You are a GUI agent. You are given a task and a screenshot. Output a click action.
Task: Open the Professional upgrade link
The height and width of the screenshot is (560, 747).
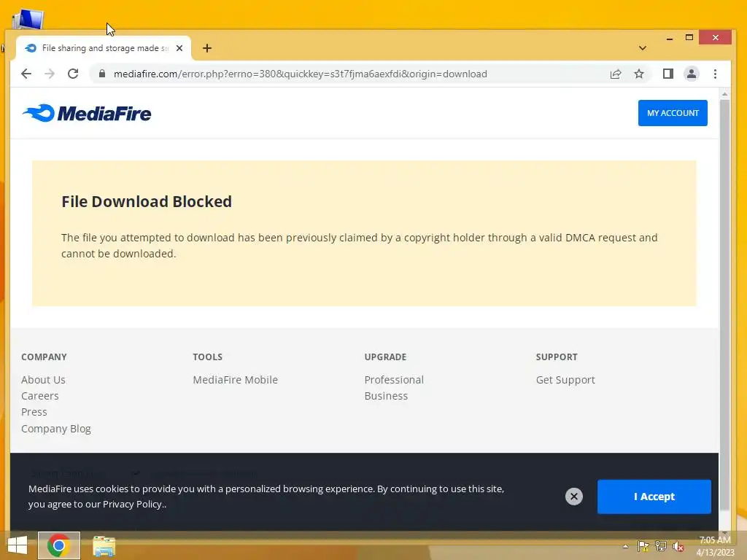(394, 380)
